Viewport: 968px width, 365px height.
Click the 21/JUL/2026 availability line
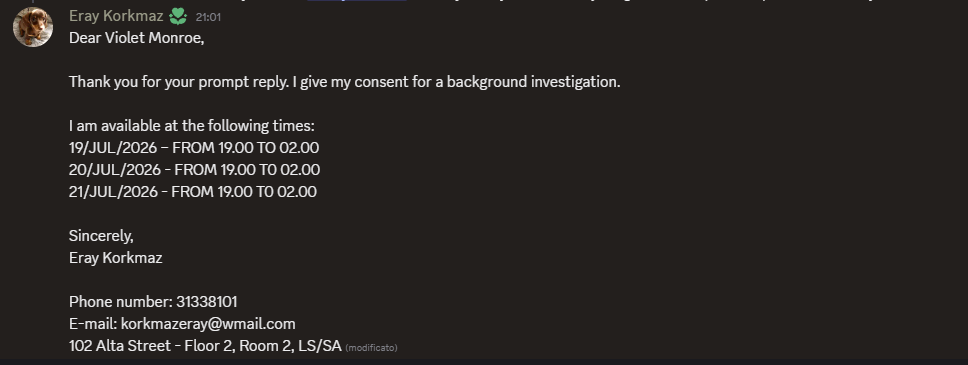pyautogui.click(x=193, y=191)
